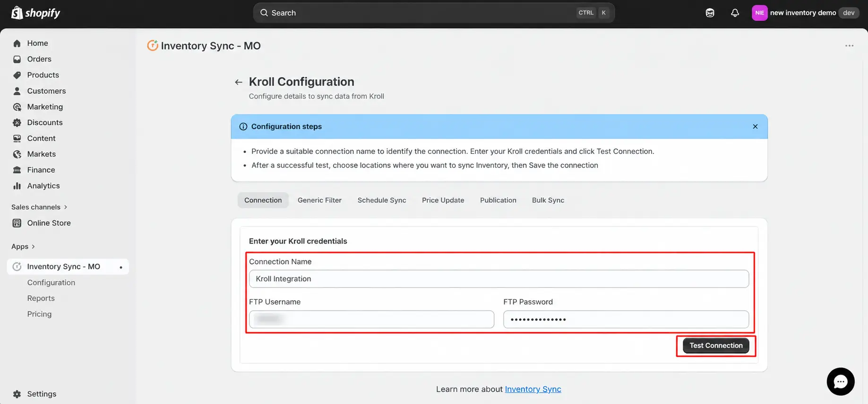Expand the Apps section
The height and width of the screenshot is (404, 868).
coord(23,246)
